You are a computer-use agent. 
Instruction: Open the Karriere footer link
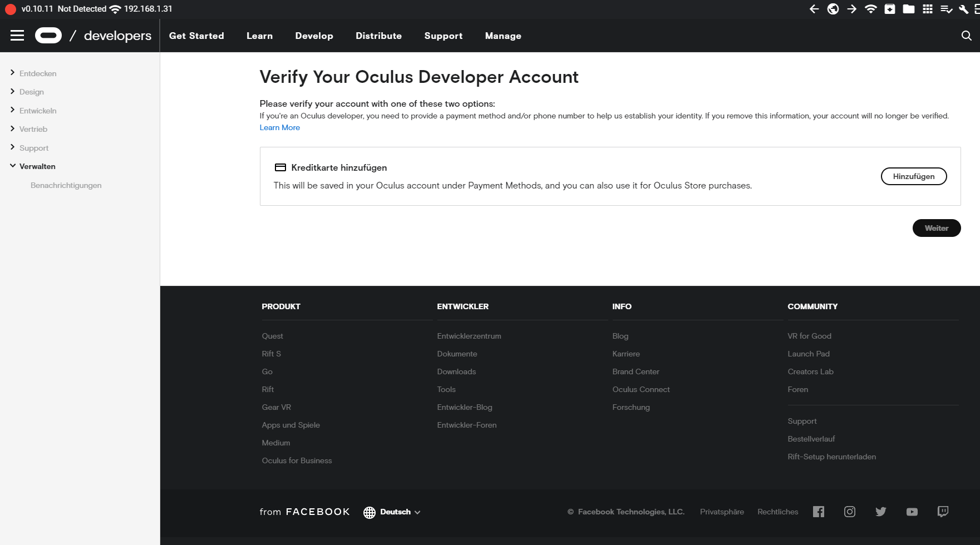tap(626, 354)
